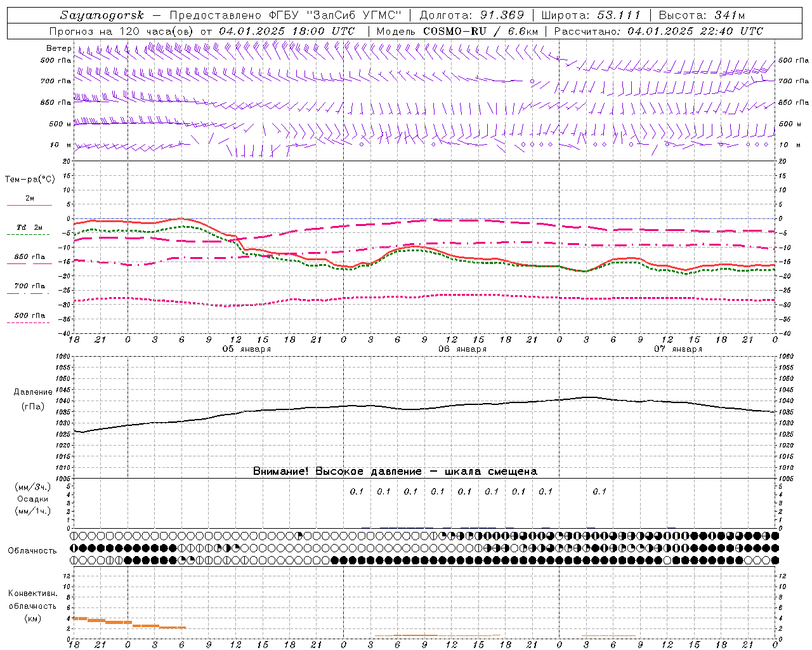This screenshot has width=812, height=650.
Task: Click the 2м temperature legend entry
Action: (30, 198)
